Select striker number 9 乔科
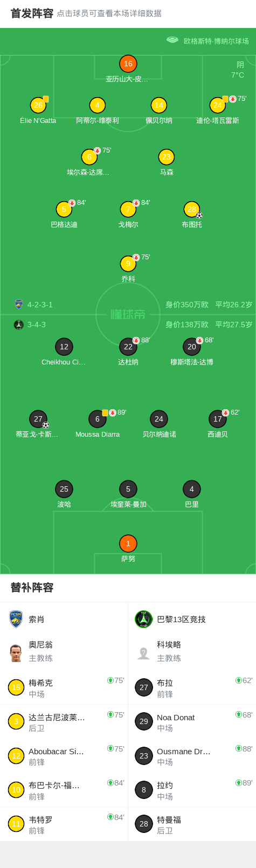 (128, 264)
